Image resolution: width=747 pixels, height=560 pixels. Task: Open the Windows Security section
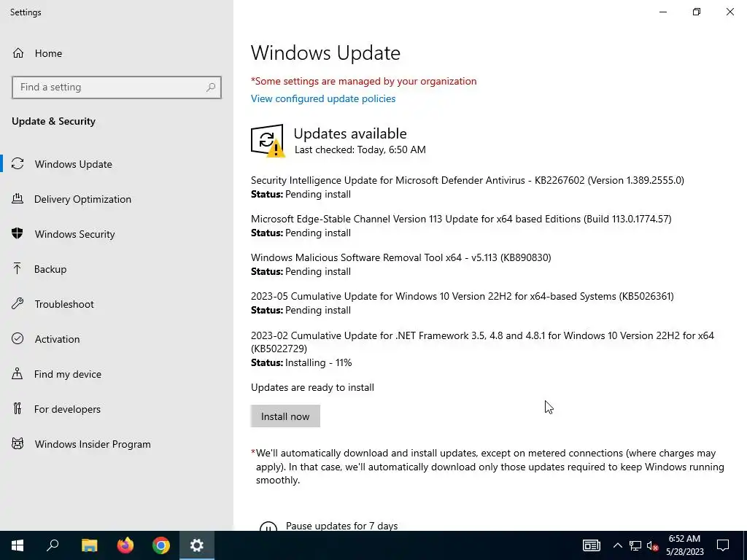coord(117,234)
